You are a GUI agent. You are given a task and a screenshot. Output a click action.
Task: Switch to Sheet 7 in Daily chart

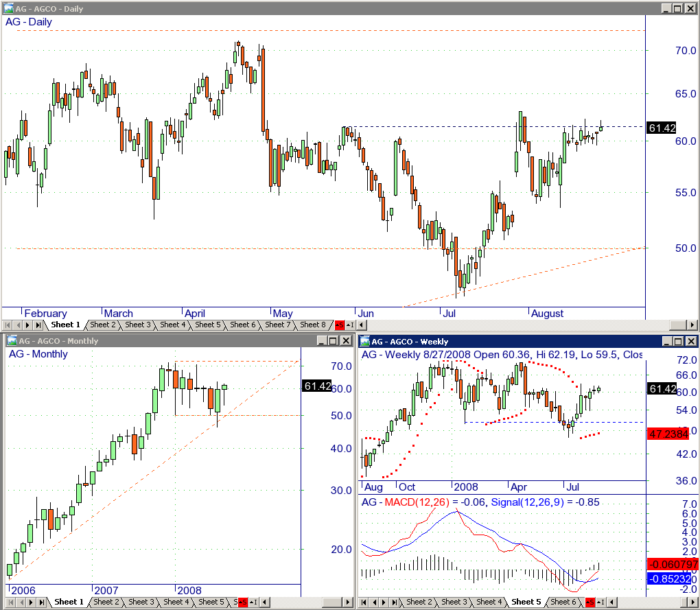(278, 325)
